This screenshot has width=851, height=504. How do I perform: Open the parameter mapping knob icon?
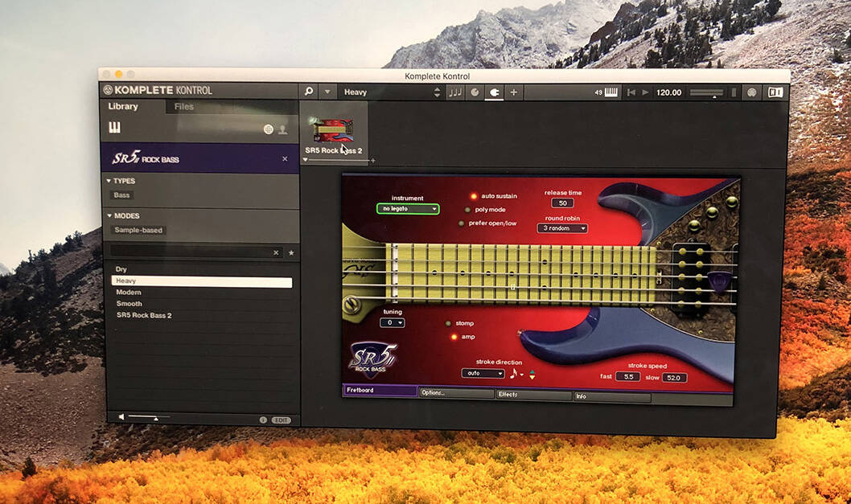475,92
